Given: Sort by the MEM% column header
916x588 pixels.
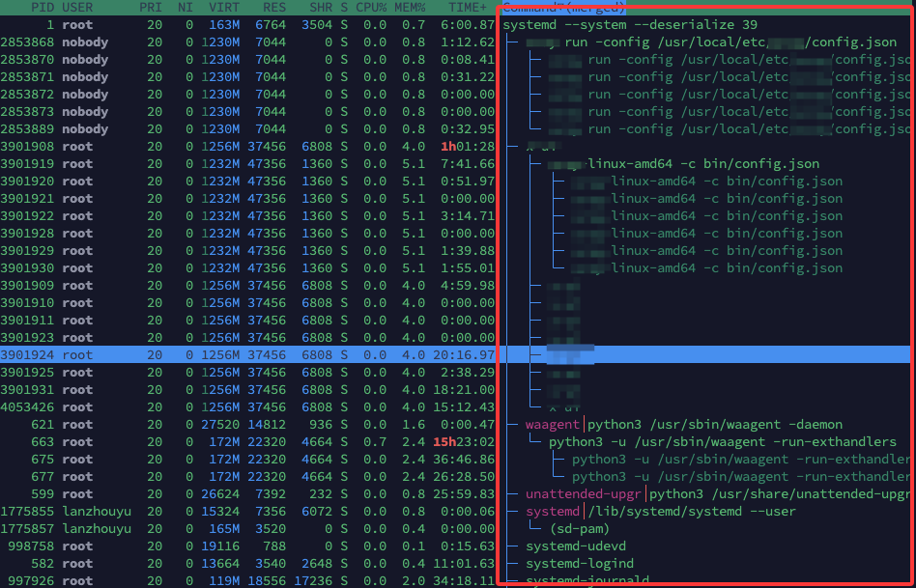Looking at the screenshot, I should [x=411, y=8].
